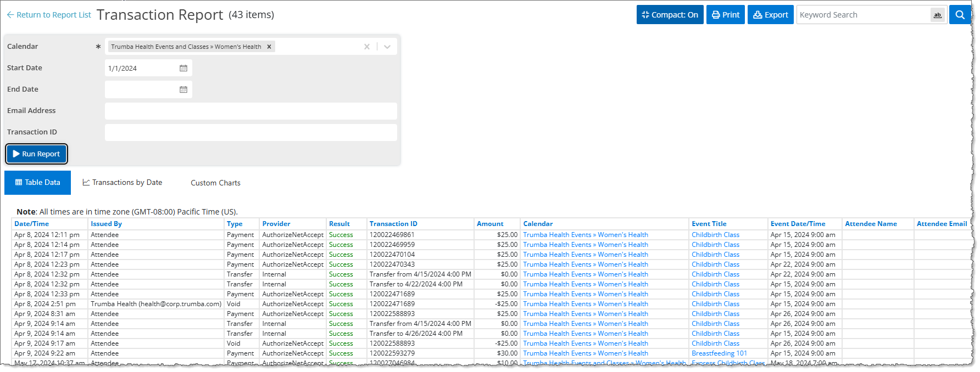Open calendar link in the 120022593279 row
Image resolution: width=980 pixels, height=372 pixels.
tap(586, 353)
